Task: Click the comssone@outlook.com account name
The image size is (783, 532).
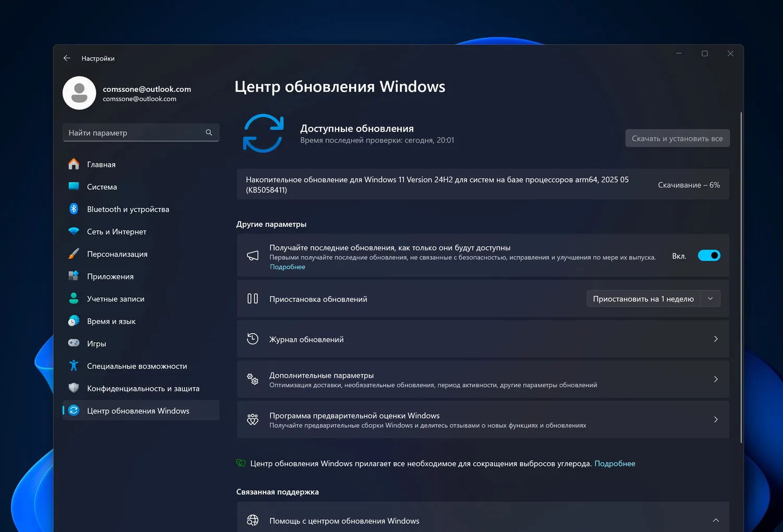Action: pyautogui.click(x=147, y=89)
